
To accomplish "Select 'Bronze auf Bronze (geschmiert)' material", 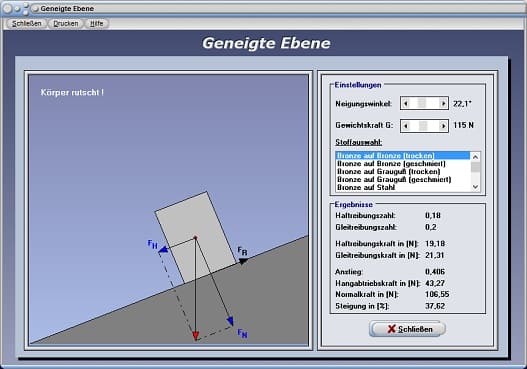I will pyautogui.click(x=403, y=164).
